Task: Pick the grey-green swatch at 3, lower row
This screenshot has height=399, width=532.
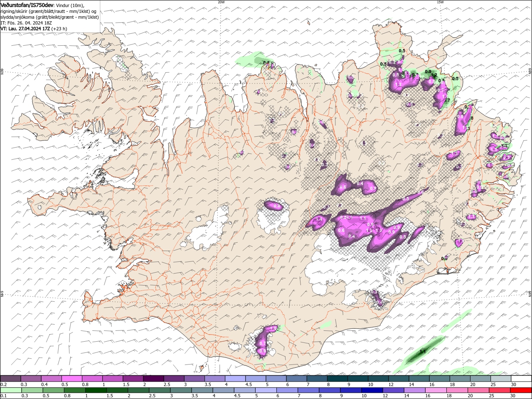Action: tap(180, 390)
